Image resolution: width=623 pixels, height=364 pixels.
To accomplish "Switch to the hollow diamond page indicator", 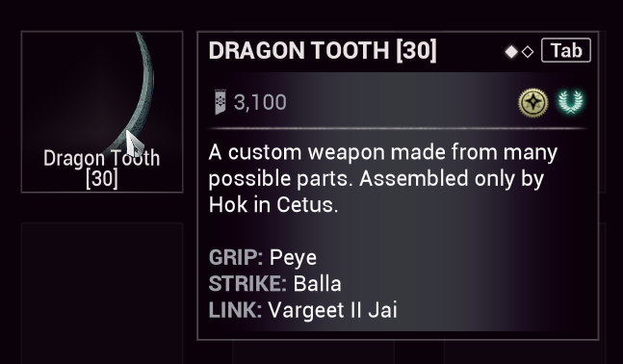I will point(528,52).
